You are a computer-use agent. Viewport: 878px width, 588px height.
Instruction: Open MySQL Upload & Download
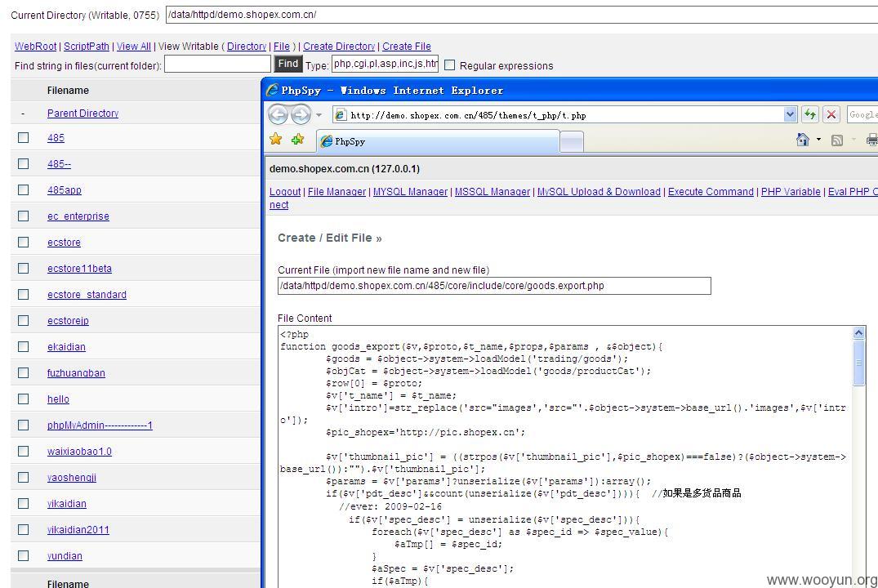coord(599,192)
